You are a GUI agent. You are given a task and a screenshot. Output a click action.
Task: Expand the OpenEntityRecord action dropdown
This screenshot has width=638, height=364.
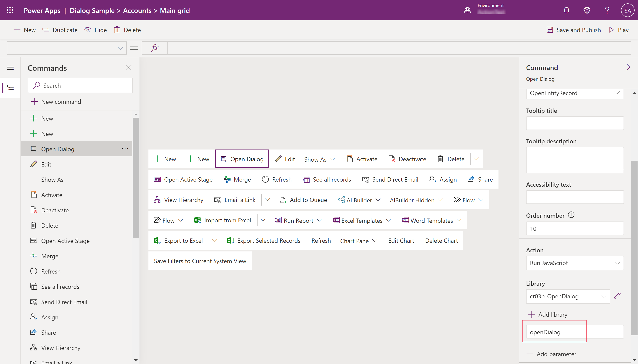point(617,93)
